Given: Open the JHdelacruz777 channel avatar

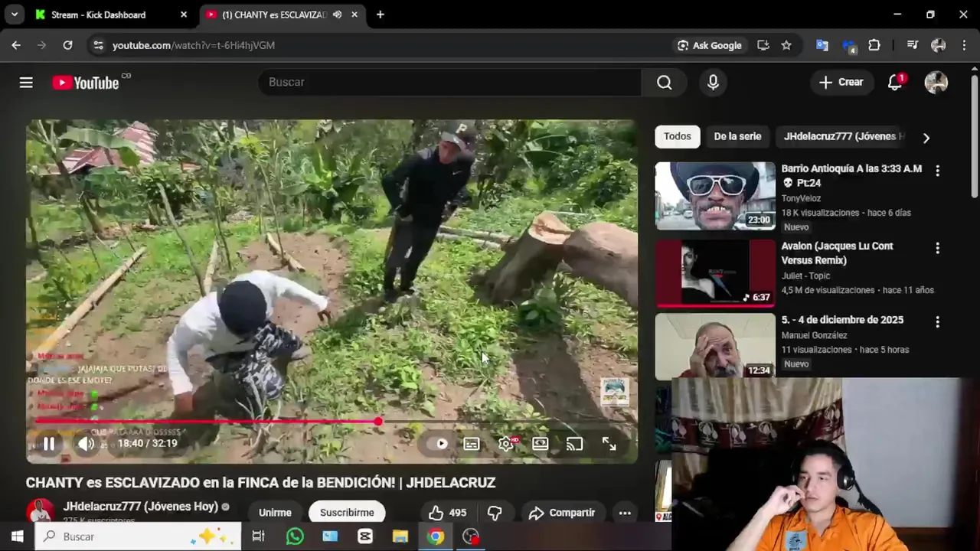Looking at the screenshot, I should 40,511.
